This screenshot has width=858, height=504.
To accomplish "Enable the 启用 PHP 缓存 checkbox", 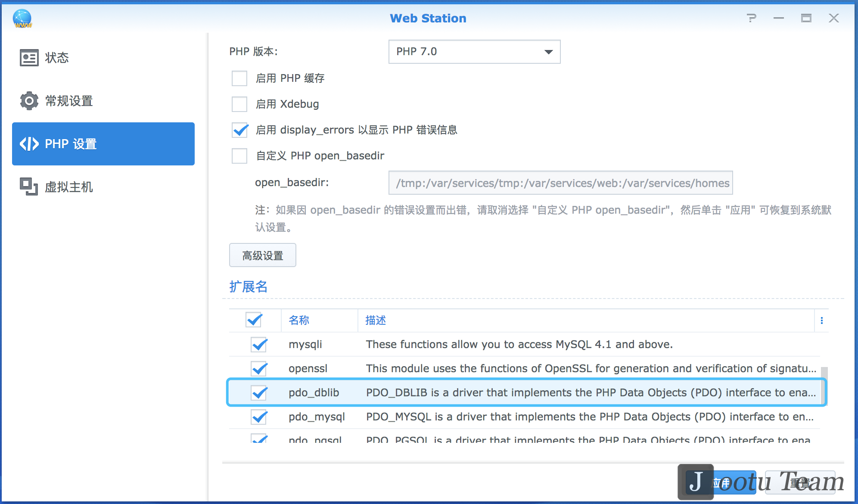I will [x=239, y=78].
